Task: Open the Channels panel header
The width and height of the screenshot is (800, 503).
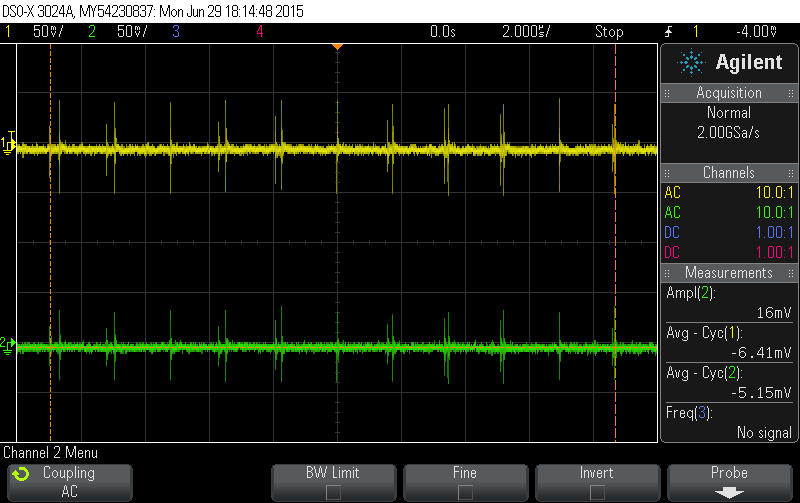Action: (x=729, y=172)
